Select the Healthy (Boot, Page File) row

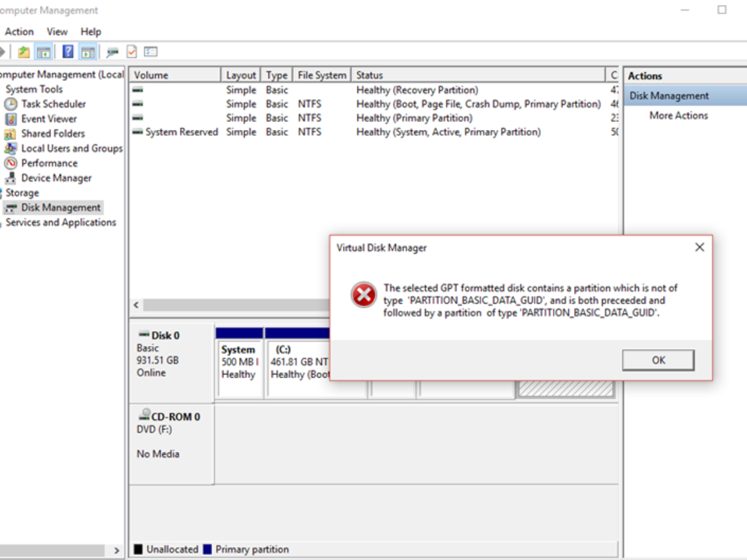coord(374,105)
